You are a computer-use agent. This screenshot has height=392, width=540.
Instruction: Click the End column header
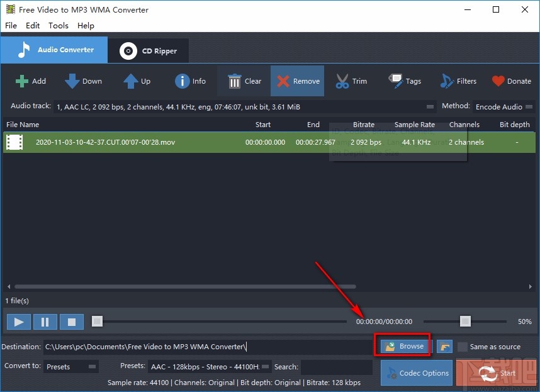point(313,125)
